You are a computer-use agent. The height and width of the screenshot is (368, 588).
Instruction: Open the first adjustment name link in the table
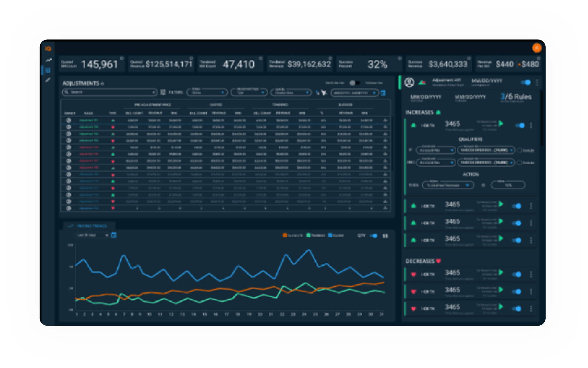click(x=89, y=120)
